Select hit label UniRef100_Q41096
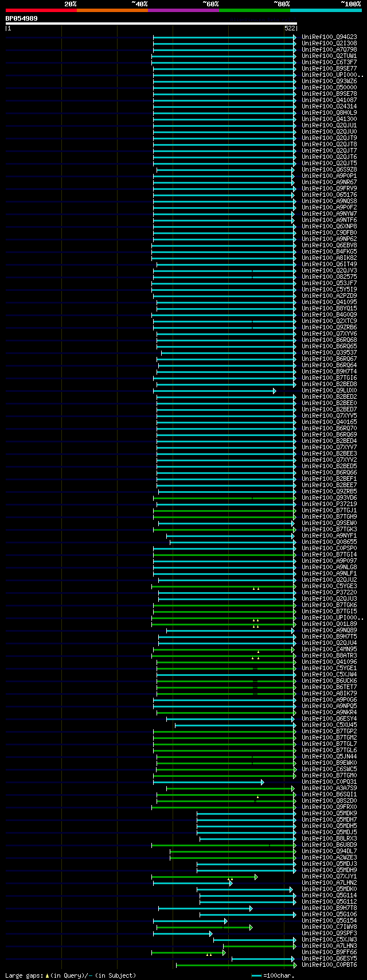367x980 pixels. [329, 662]
